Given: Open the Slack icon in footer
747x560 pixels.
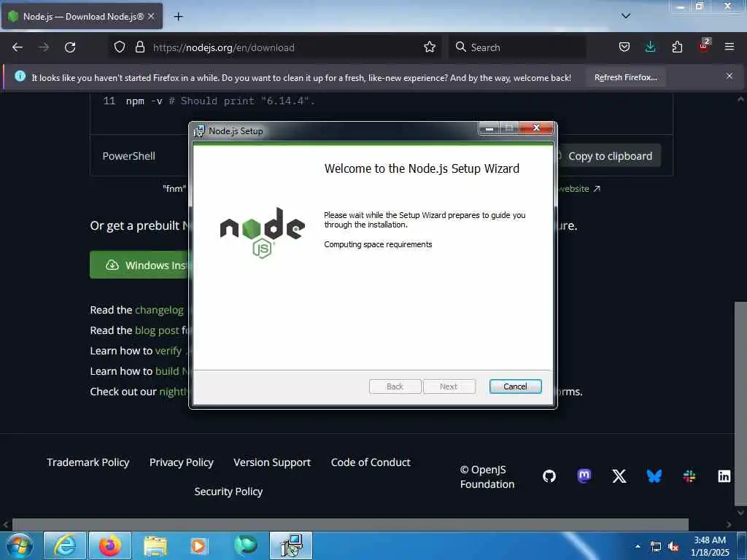Looking at the screenshot, I should point(689,476).
